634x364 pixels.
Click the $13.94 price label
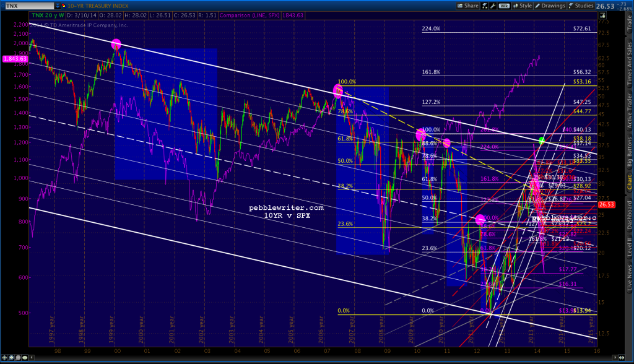582,311
